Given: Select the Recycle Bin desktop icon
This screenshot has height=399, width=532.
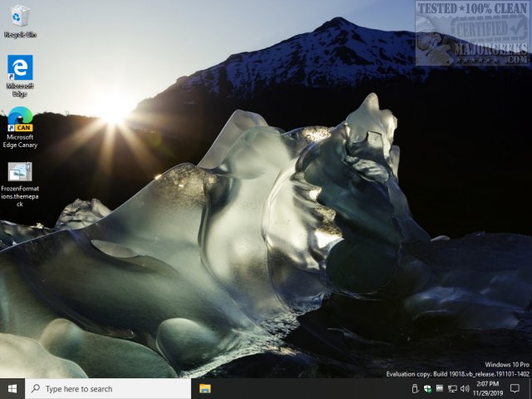Looking at the screenshot, I should tap(20, 21).
